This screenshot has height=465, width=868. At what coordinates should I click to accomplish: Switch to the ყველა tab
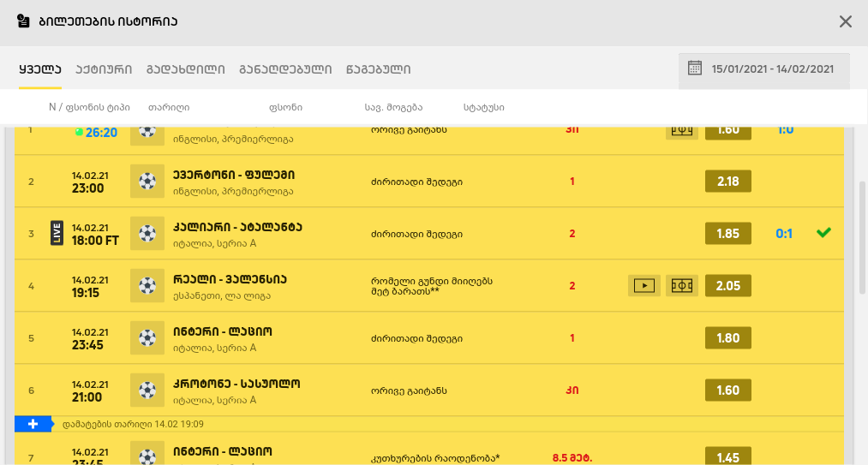coord(40,69)
